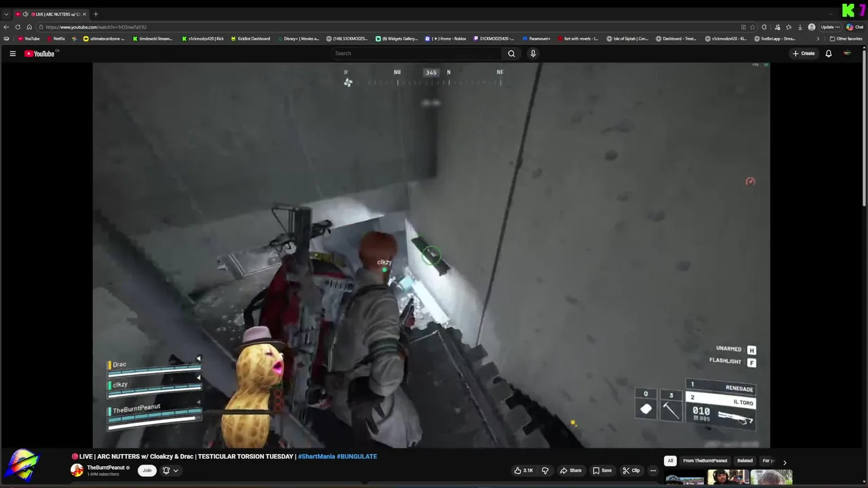Click the Create button
Viewport: 868px width, 488px height.
(804, 54)
